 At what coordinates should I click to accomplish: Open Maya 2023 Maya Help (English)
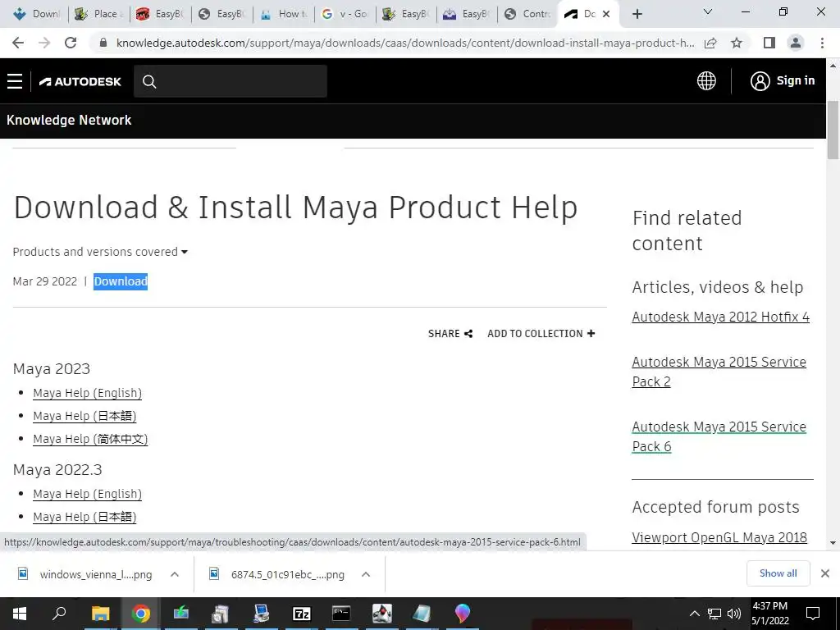[x=87, y=393]
